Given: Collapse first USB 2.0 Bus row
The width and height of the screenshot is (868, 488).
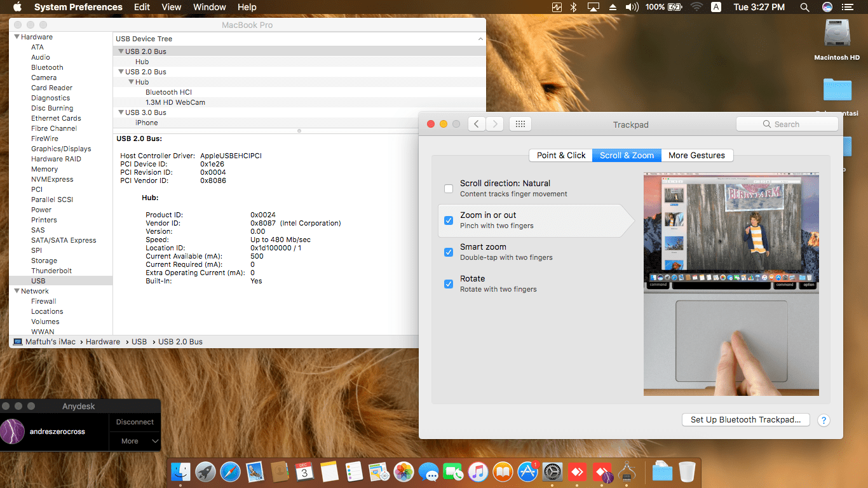Looking at the screenshot, I should (121, 51).
